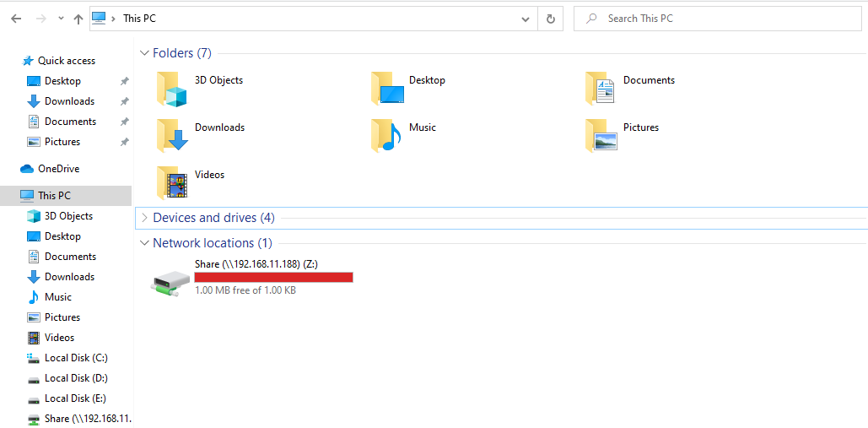868x428 pixels.
Task: Click the pin icon beside Quick access Downloads
Action: (x=125, y=101)
